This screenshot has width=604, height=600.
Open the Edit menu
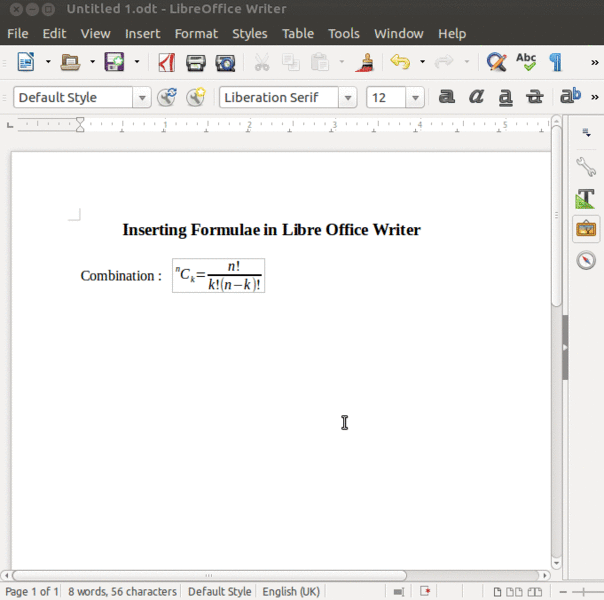click(54, 34)
